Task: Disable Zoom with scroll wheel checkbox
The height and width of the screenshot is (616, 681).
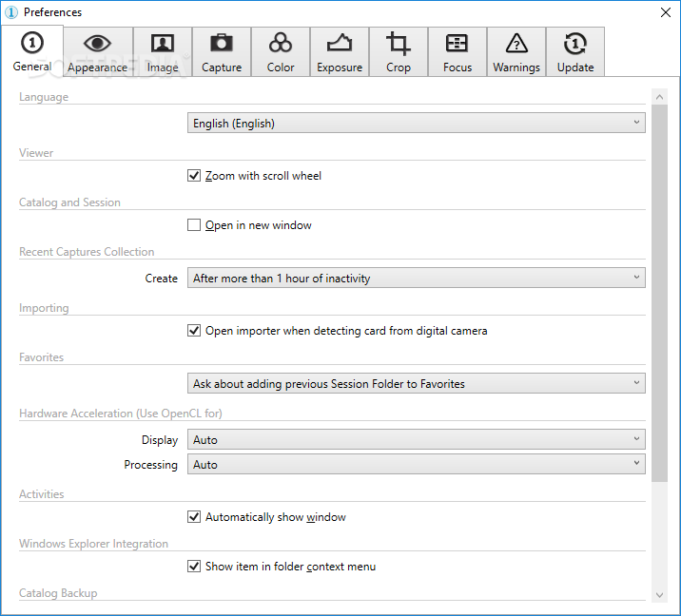Action: click(x=194, y=176)
